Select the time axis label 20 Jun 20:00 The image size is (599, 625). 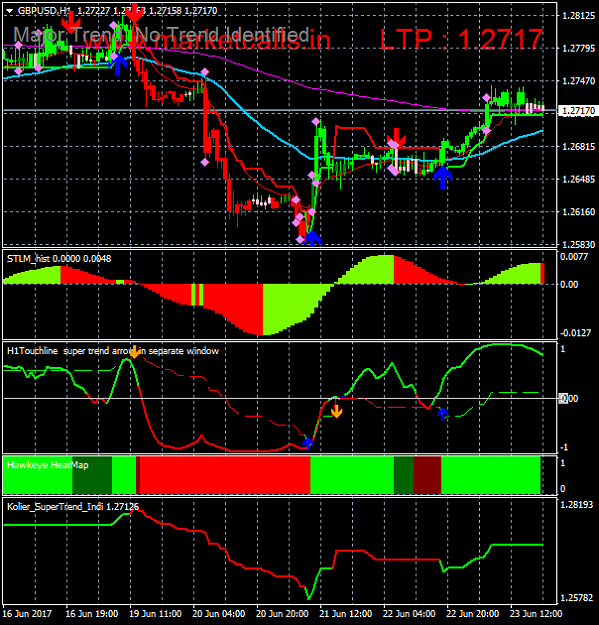pos(282,613)
